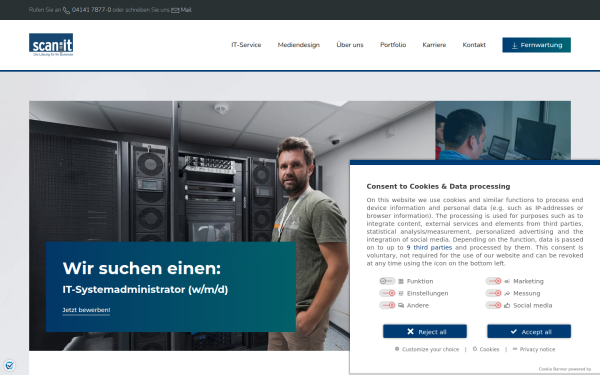Click the Funktion category icon
The image size is (600, 375).
tap(401, 281)
